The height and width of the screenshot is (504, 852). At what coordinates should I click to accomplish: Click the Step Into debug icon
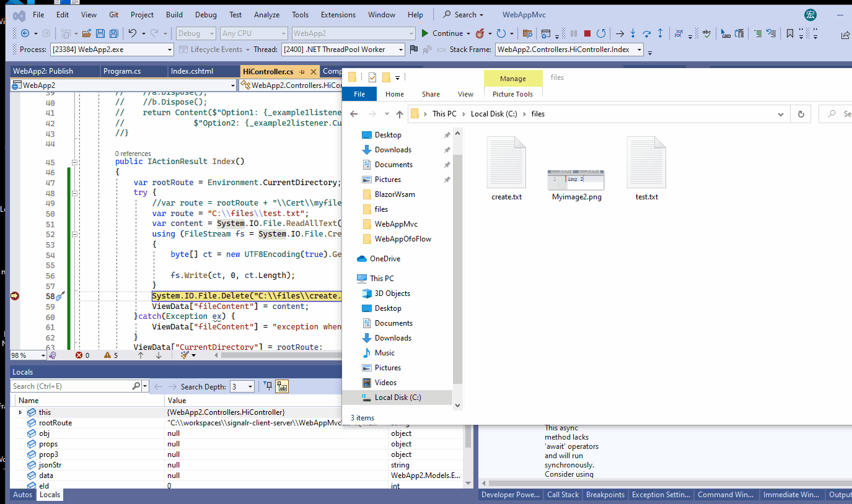pos(633,33)
